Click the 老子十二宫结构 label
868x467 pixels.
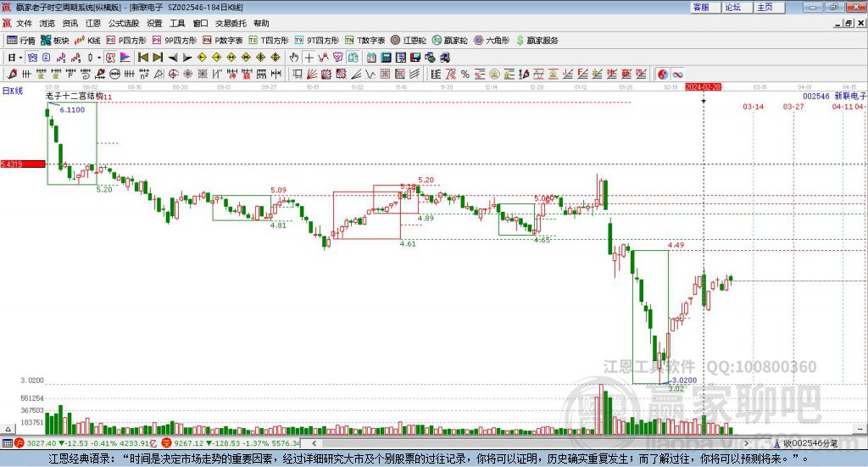pos(74,97)
